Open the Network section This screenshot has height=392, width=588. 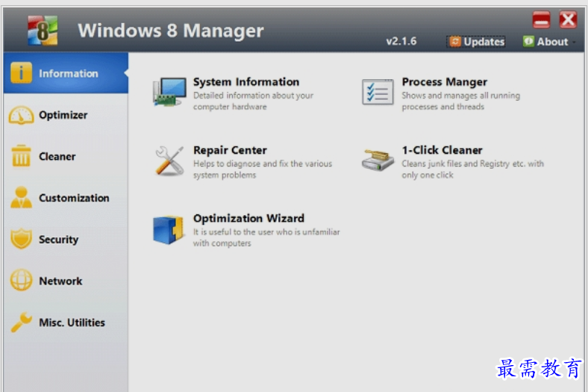click(x=66, y=281)
